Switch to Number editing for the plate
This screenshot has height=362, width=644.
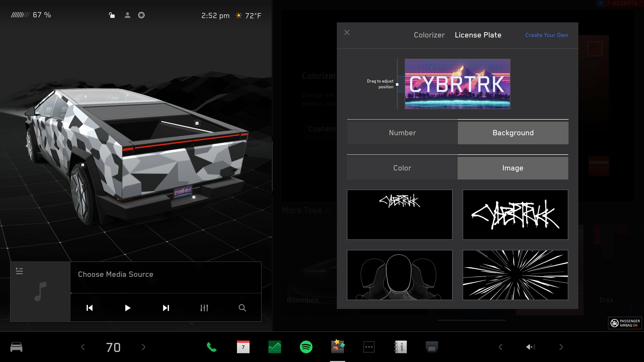click(x=402, y=133)
